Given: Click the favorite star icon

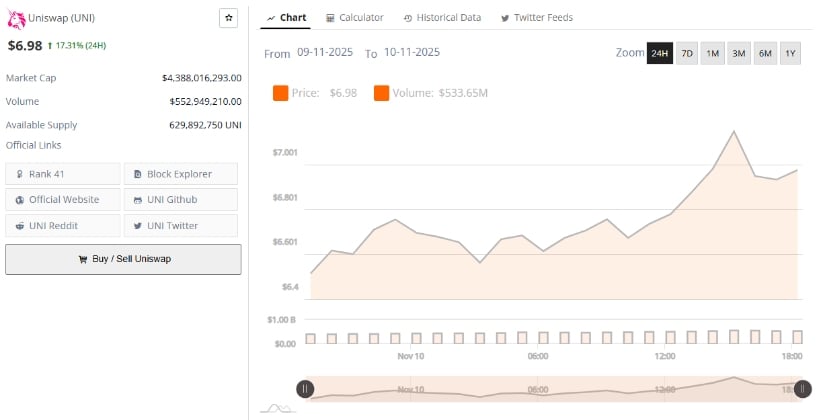Looking at the screenshot, I should (x=228, y=18).
